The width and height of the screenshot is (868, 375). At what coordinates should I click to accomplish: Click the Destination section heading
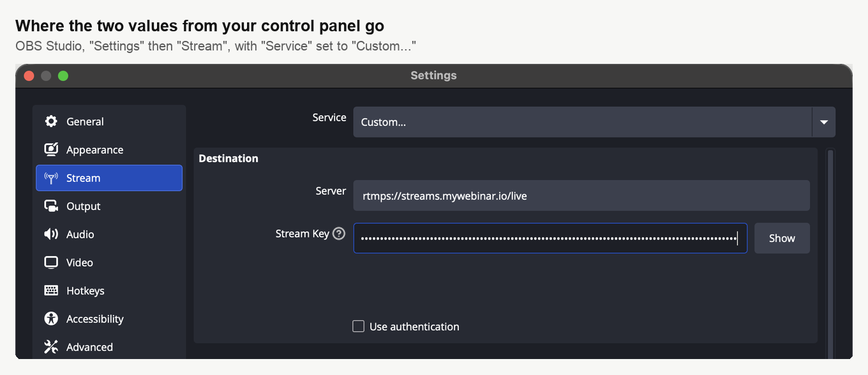pos(228,158)
